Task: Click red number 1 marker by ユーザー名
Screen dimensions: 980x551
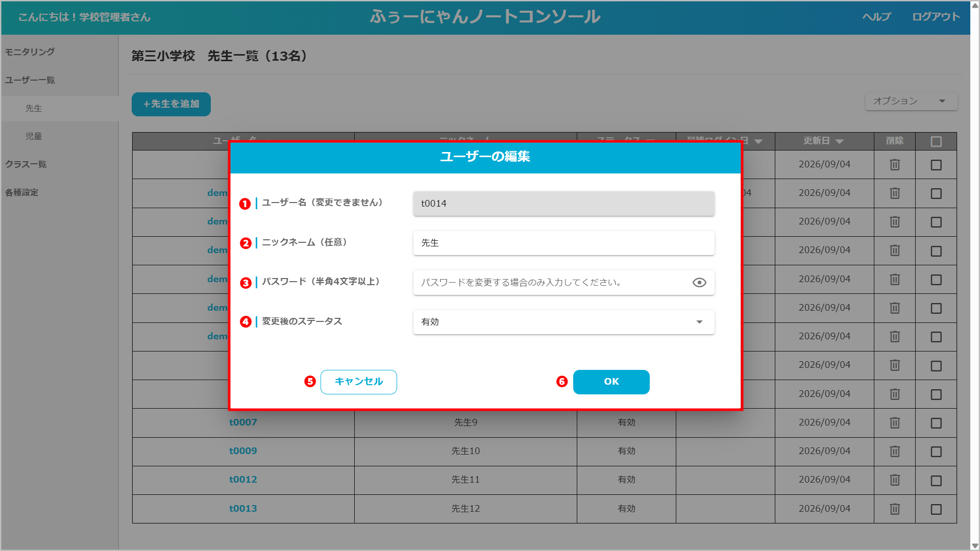Action: click(x=245, y=204)
